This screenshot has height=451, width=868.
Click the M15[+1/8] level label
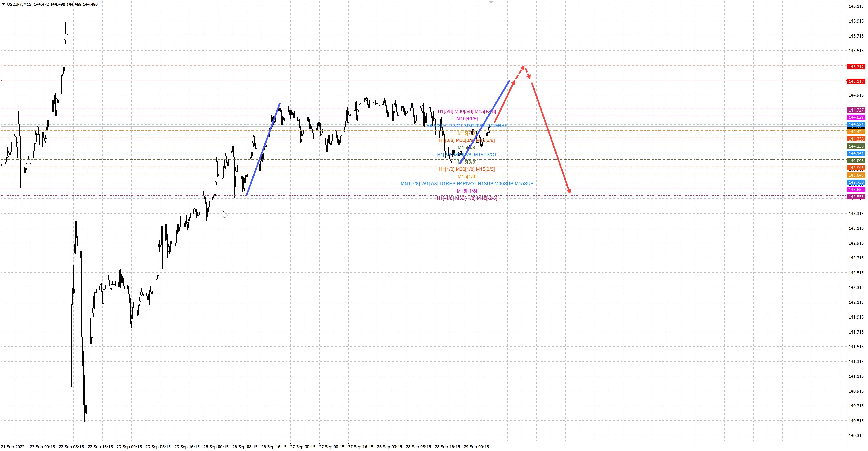[x=467, y=119]
